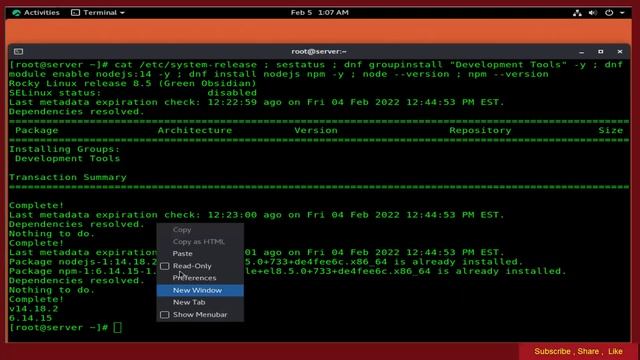The width and height of the screenshot is (640, 360).
Task: Select New Window in context menu
Action: (x=200, y=290)
